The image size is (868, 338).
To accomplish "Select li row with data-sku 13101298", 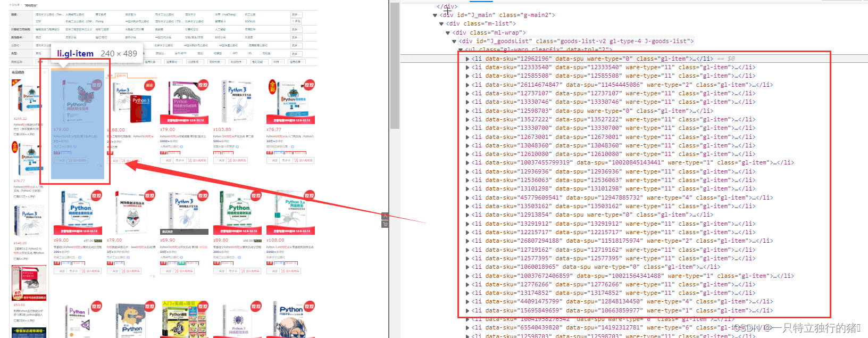I will point(613,188).
